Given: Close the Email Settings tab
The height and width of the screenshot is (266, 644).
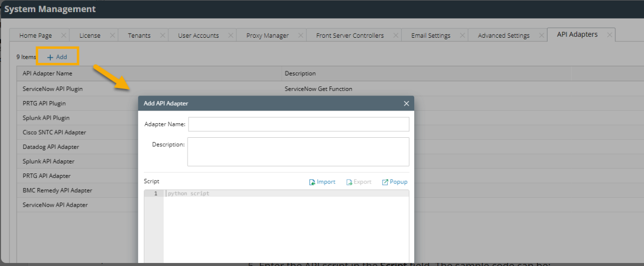Looking at the screenshot, I should [x=462, y=35].
